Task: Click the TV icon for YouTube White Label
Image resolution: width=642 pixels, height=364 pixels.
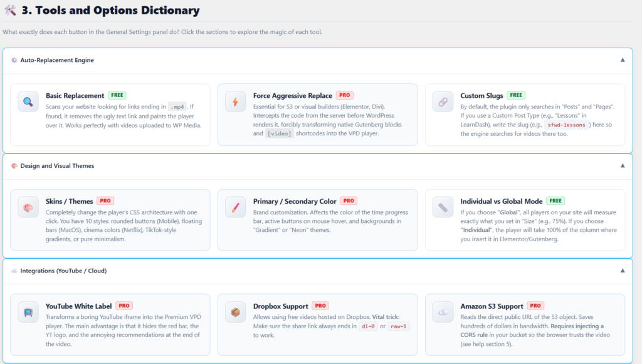Action: pos(28,312)
